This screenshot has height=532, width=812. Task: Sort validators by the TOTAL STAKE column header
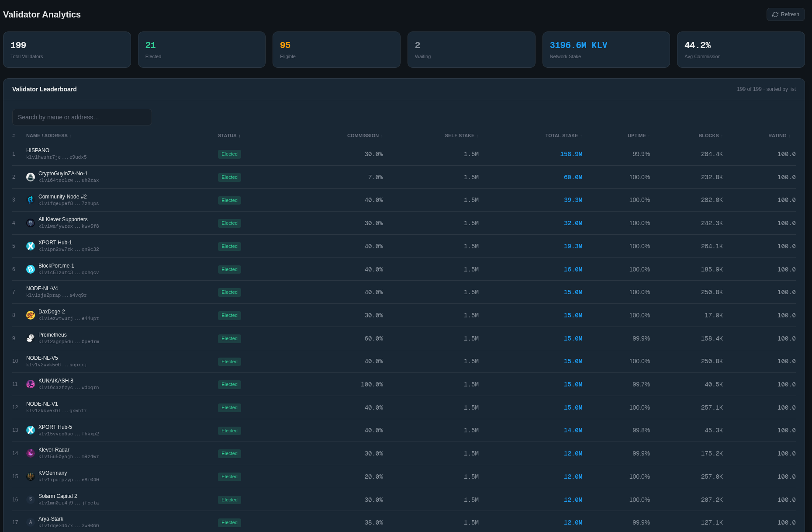563,136
